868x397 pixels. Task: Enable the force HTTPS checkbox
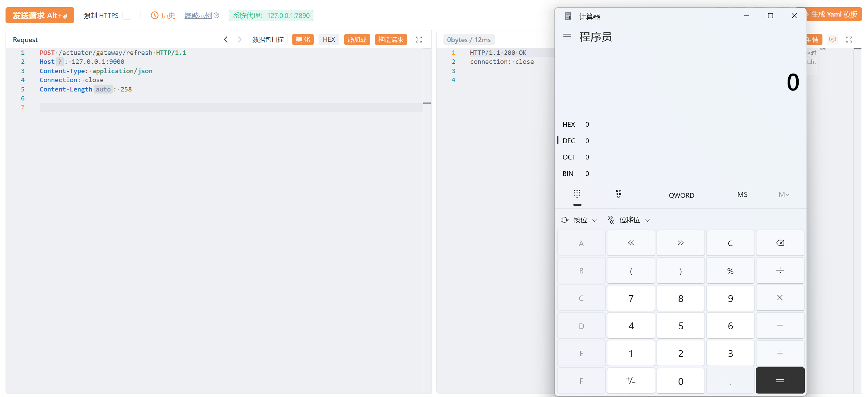[127, 16]
